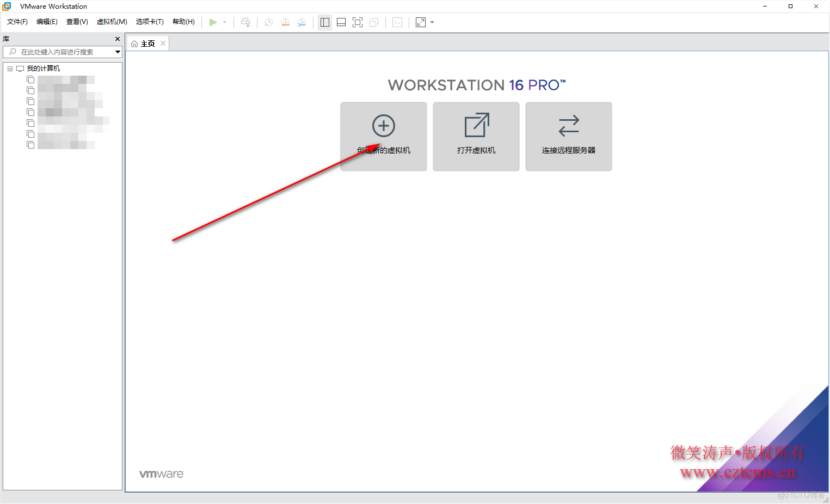Open the 文件(F) menu
The image size is (830, 504).
click(x=17, y=22)
